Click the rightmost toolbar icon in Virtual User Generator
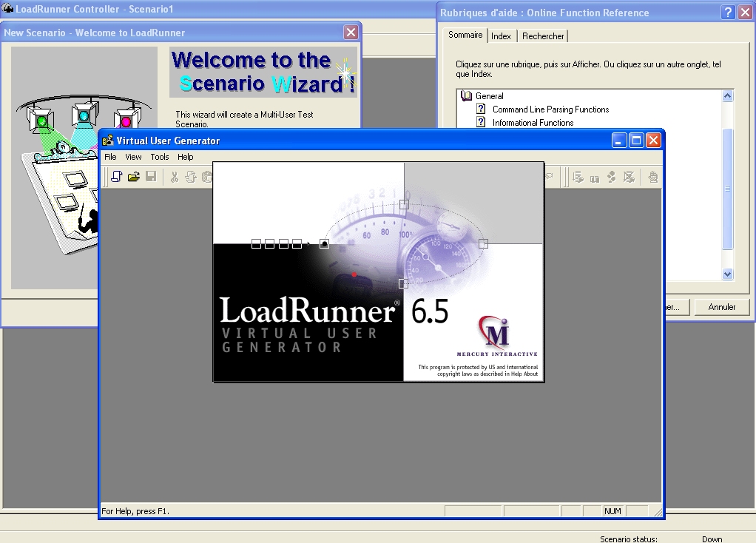 click(x=653, y=177)
